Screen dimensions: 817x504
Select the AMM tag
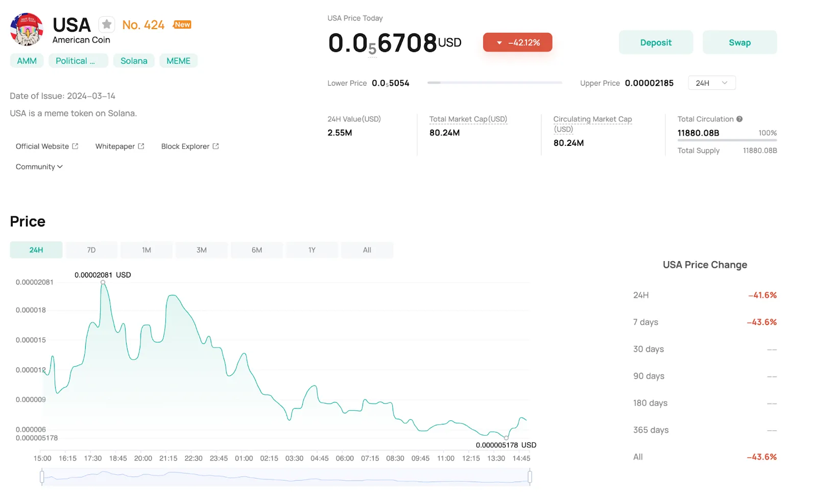click(27, 61)
